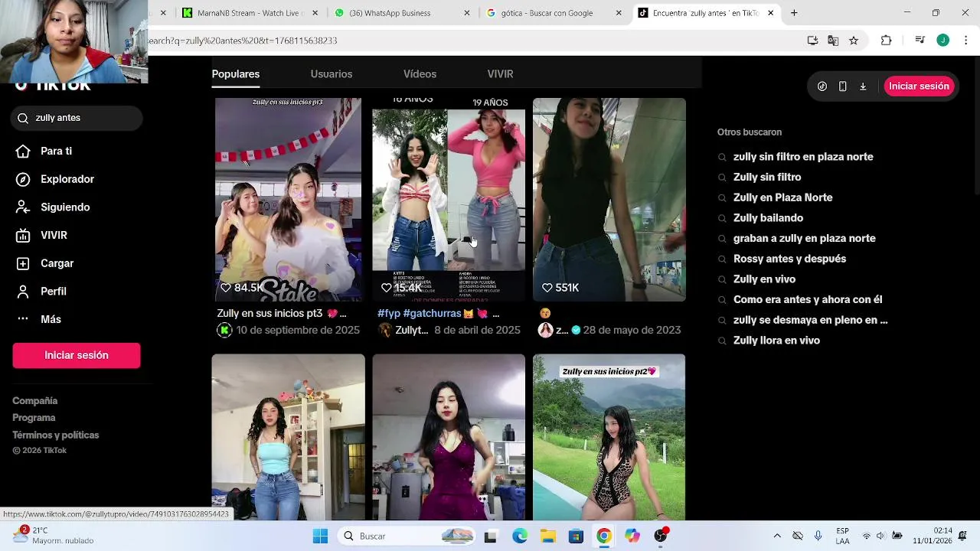Open the video Zully en sus inicios pt3

pos(289,200)
